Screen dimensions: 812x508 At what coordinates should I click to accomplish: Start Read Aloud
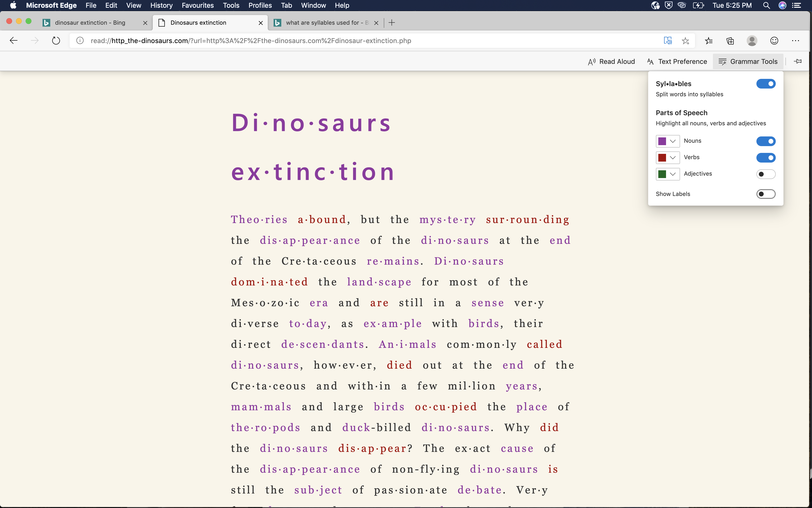(611, 61)
